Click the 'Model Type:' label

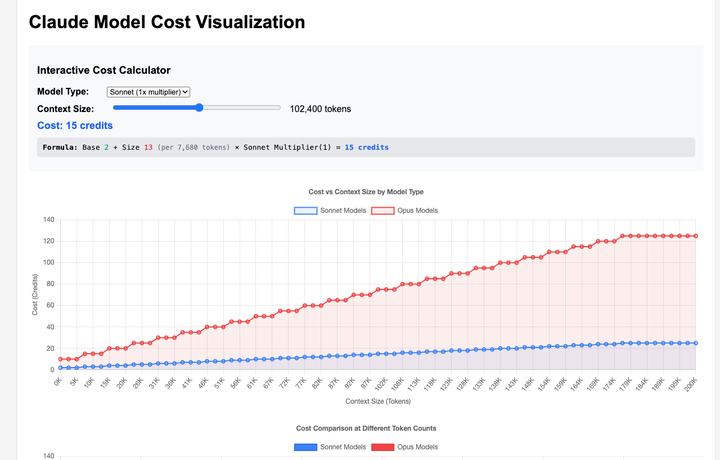pyautogui.click(x=63, y=91)
